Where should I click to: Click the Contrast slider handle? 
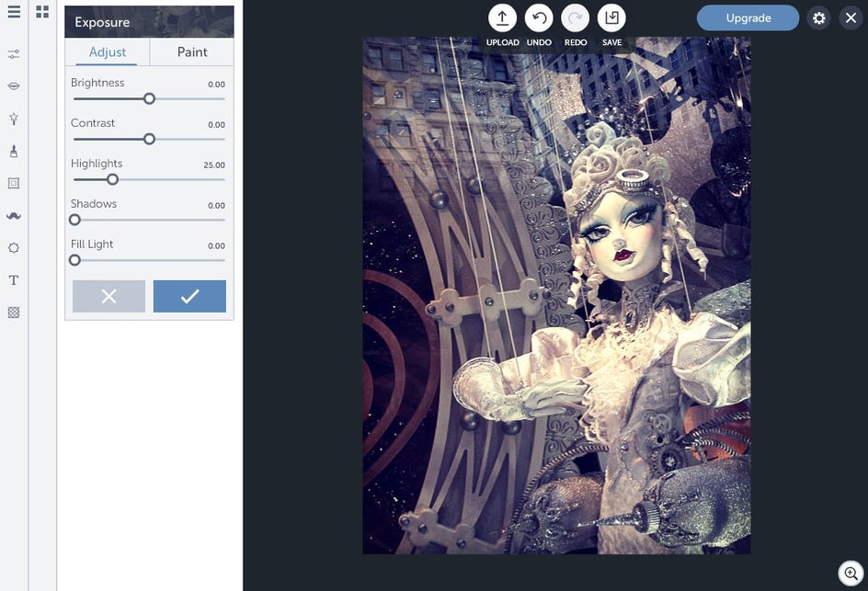(149, 139)
